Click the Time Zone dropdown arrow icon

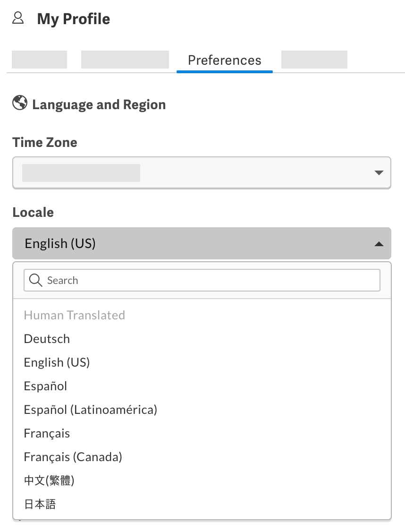point(379,173)
